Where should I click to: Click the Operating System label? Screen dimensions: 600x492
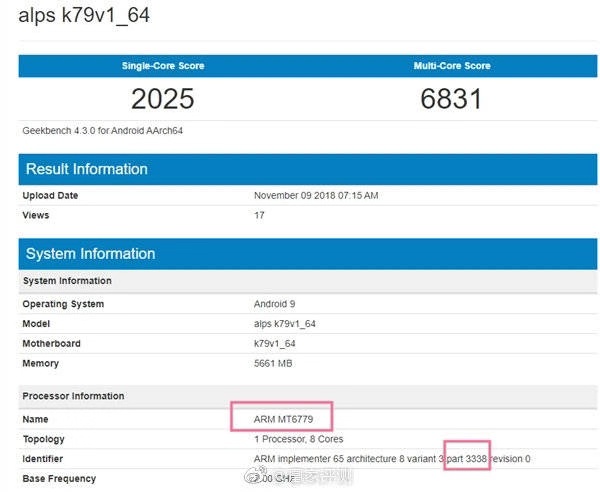pos(63,304)
